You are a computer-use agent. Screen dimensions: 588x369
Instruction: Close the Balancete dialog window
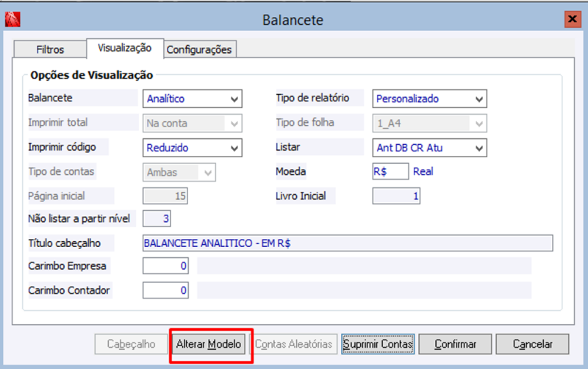tap(573, 19)
